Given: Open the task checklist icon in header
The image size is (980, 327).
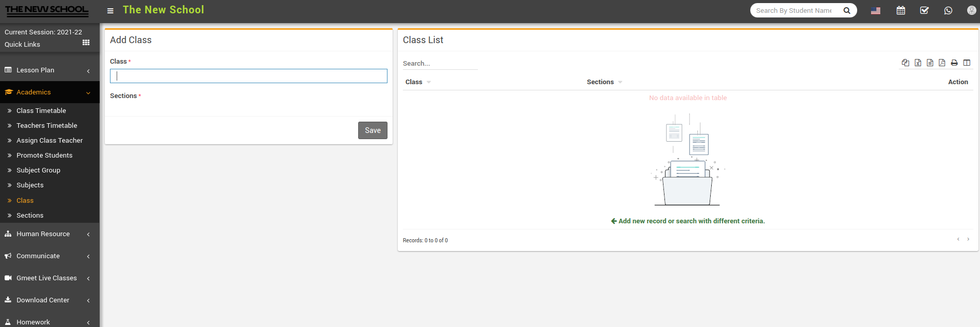Looking at the screenshot, I should tap(924, 10).
